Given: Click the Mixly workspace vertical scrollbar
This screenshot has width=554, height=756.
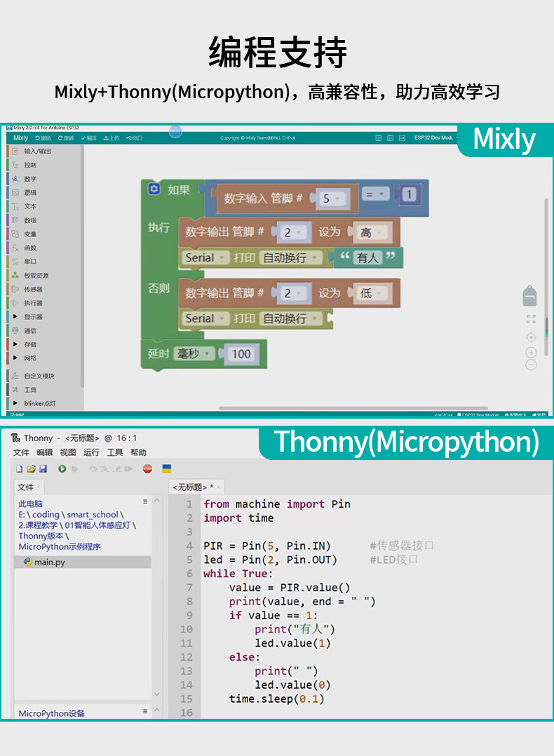Looking at the screenshot, I should point(546,277).
